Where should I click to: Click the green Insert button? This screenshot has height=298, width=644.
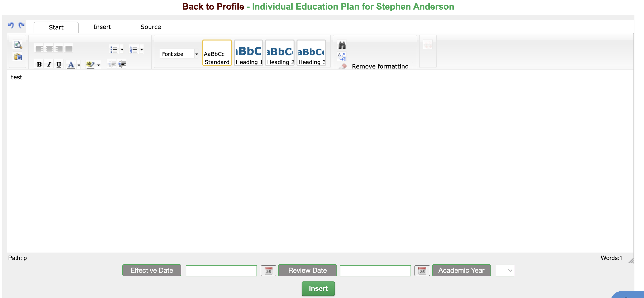click(x=318, y=288)
